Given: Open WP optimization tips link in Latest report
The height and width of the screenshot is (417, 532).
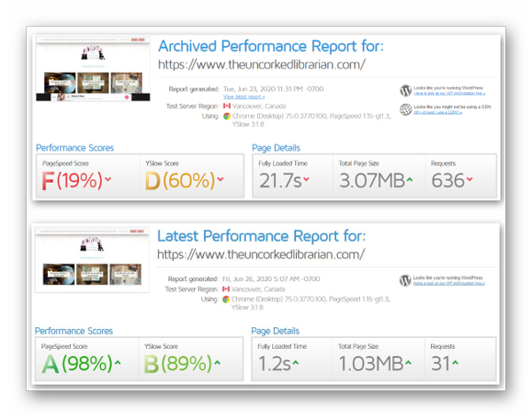Looking at the screenshot, I should click(449, 284).
